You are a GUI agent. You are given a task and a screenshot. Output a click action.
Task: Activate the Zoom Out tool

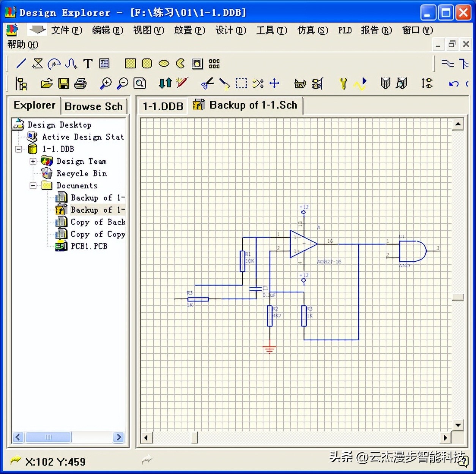122,83
